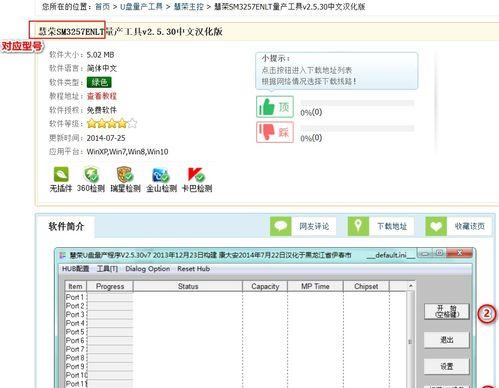499x388 pixels.
Task: Click the four-star software rating
Action: point(112,124)
